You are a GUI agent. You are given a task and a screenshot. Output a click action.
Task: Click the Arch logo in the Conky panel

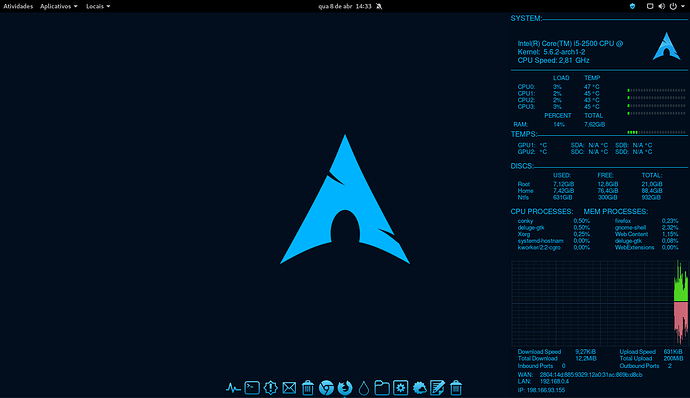[x=666, y=46]
